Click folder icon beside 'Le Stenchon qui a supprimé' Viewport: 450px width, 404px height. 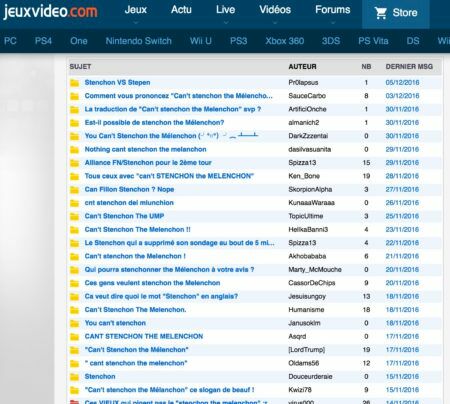click(x=74, y=243)
